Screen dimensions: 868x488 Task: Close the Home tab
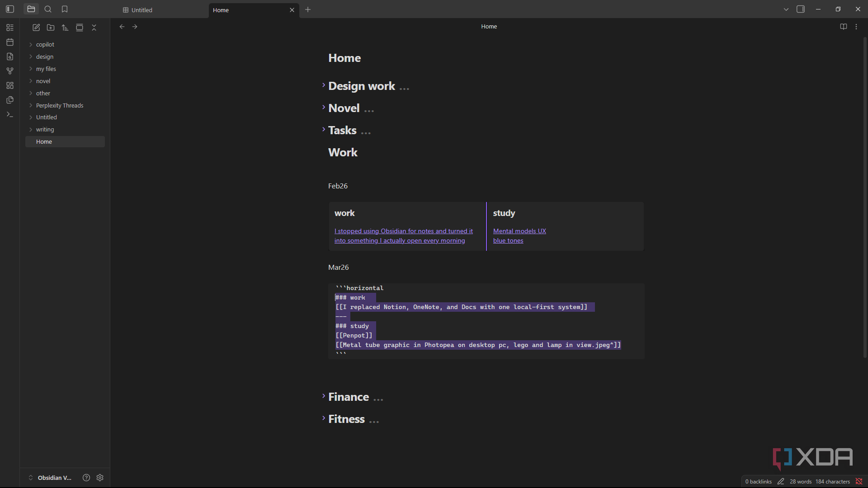point(292,10)
